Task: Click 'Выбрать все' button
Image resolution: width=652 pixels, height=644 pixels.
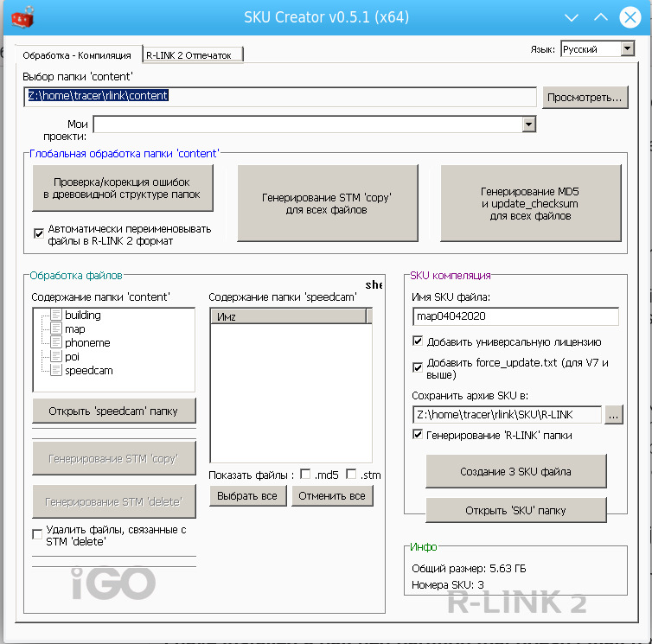Action: (x=248, y=495)
